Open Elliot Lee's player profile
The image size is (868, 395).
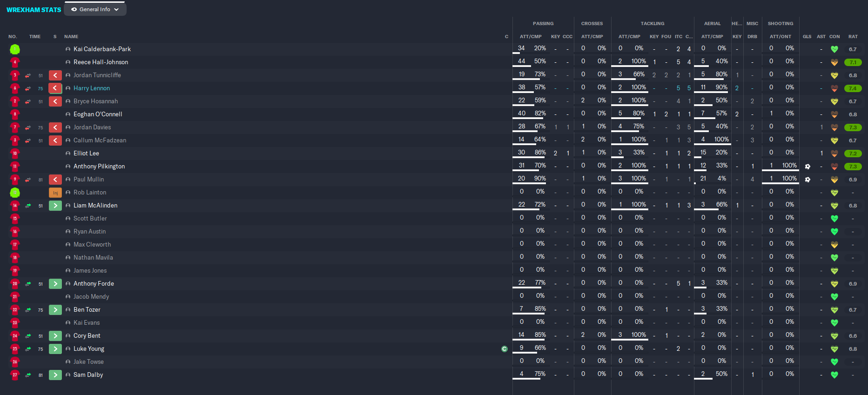coord(86,153)
